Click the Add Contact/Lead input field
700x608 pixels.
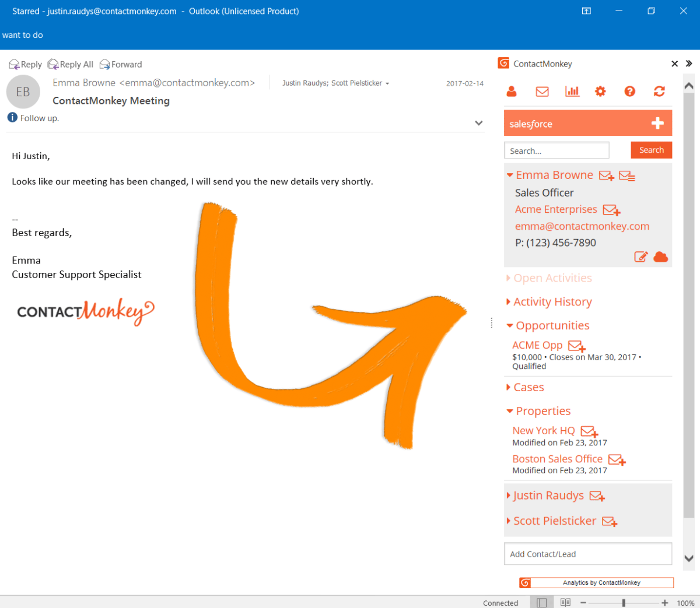coord(587,554)
